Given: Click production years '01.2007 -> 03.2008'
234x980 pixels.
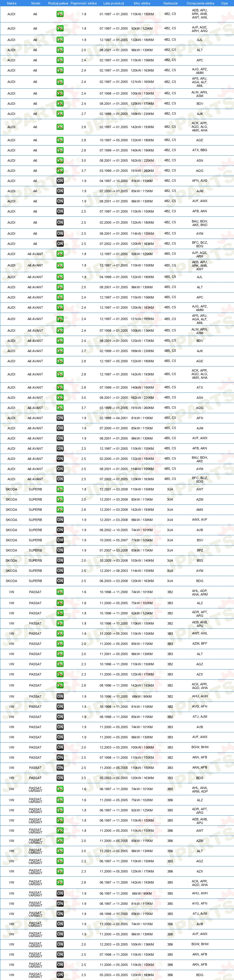Looking at the screenshot, I should coord(114,551).
